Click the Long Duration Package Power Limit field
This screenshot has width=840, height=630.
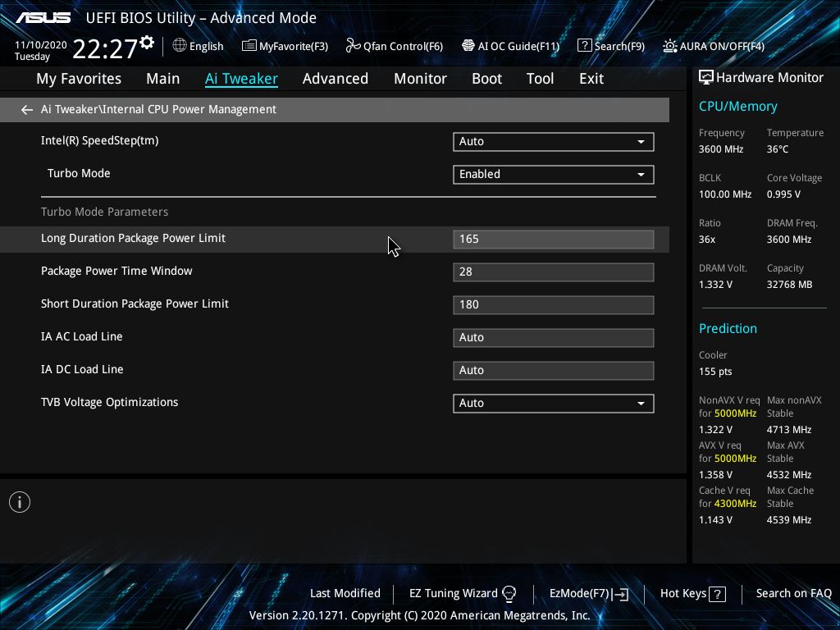coord(554,240)
